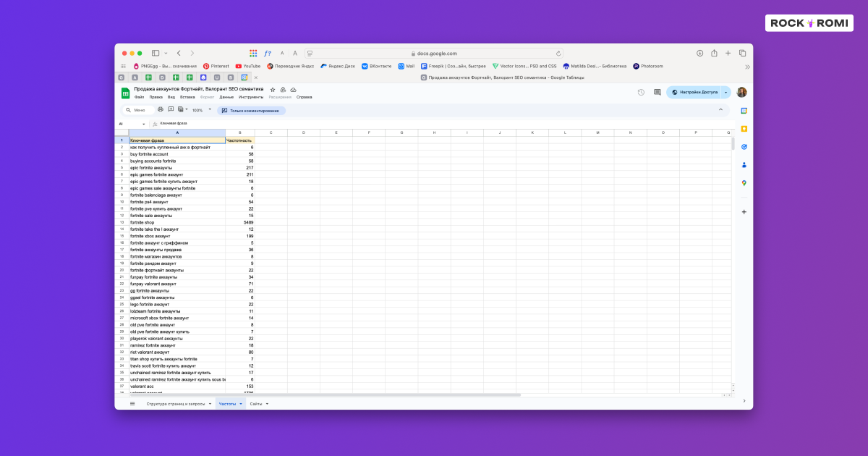Viewport: 868px width, 456px height.
Task: Show more bookmarks with the double chevron
Action: [x=747, y=66]
